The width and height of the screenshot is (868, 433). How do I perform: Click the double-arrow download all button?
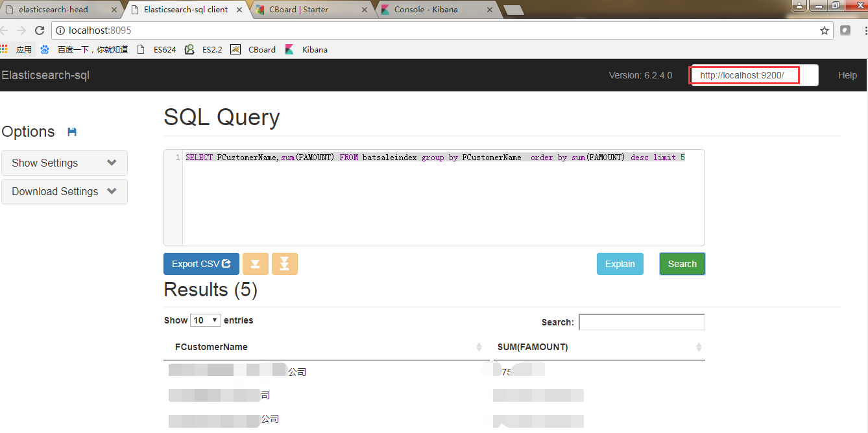(285, 264)
